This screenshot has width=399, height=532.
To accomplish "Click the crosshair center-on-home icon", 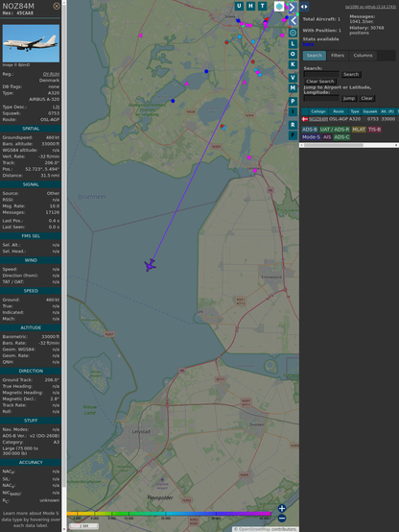I will pos(293,33).
